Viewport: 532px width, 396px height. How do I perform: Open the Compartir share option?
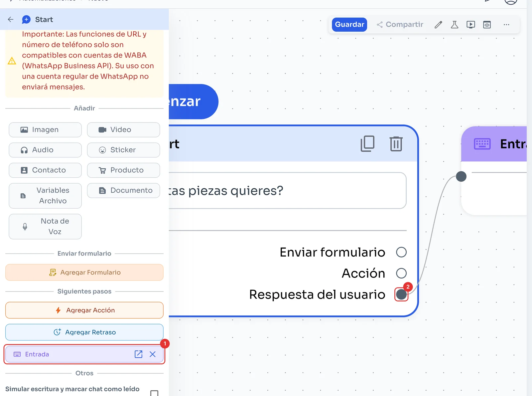point(400,25)
